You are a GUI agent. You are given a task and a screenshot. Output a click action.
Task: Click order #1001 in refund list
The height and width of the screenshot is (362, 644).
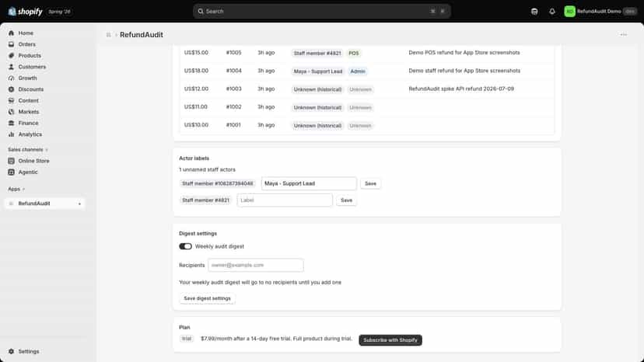tap(233, 125)
